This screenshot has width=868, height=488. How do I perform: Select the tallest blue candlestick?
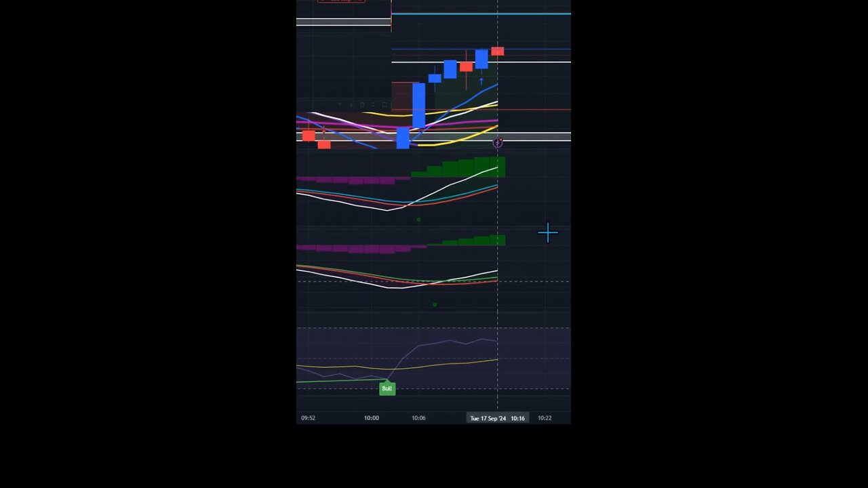[418, 105]
